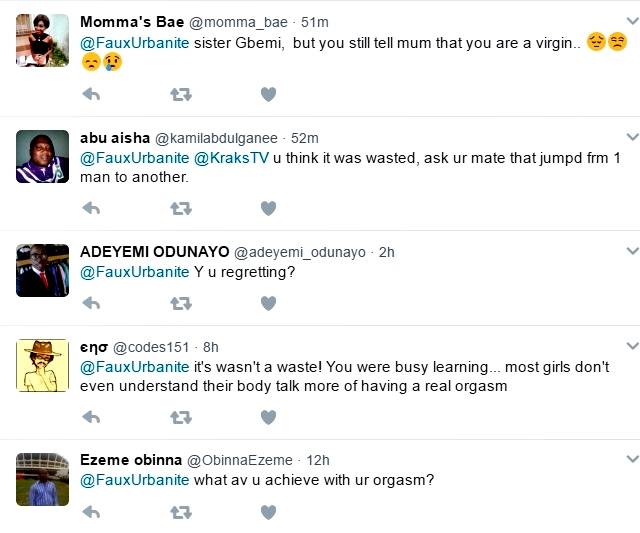Open Momma's Bae profile picture
Viewport: 640px width, 533px height.
click(x=44, y=39)
